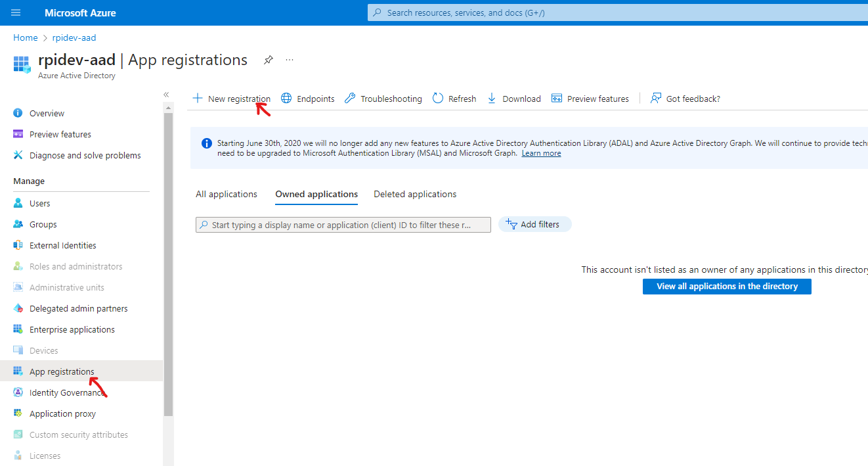Screen dimensions: 868x466
Task: Follow the Learn more link in the banner
Action: (x=541, y=153)
